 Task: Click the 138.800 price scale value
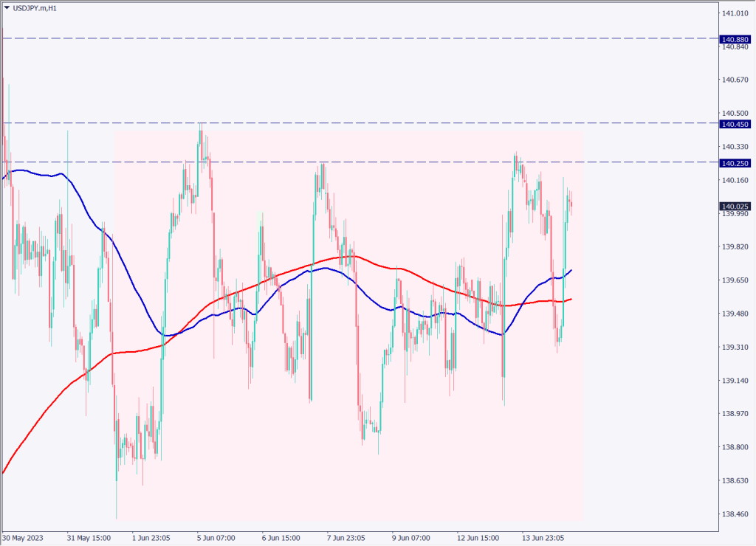click(x=735, y=447)
